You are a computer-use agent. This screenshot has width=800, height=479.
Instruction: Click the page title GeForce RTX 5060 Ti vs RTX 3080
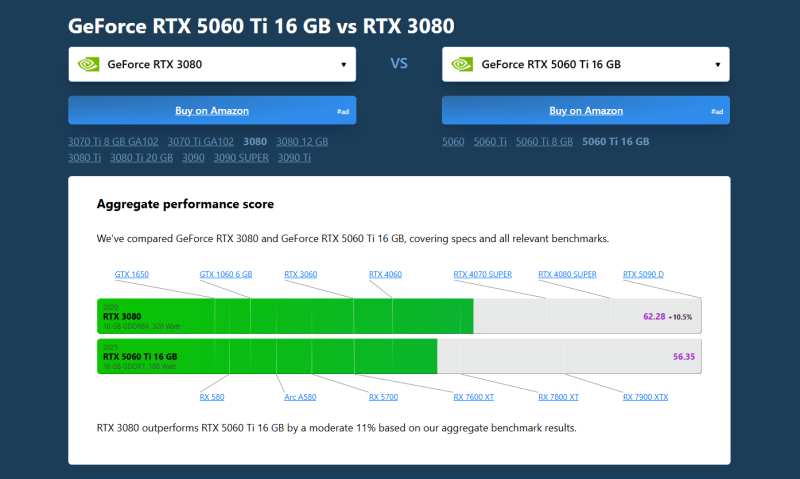tap(261, 26)
